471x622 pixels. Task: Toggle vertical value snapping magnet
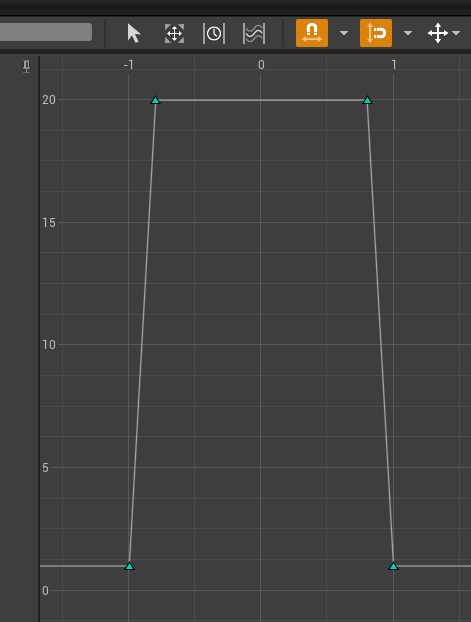376,33
